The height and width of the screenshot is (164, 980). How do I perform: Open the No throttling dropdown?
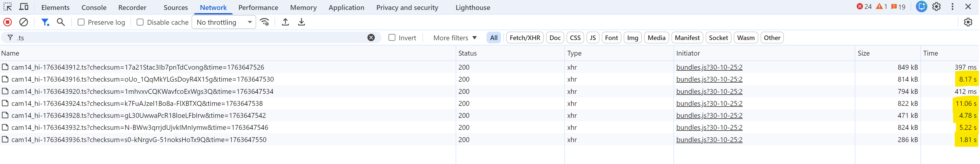click(224, 22)
